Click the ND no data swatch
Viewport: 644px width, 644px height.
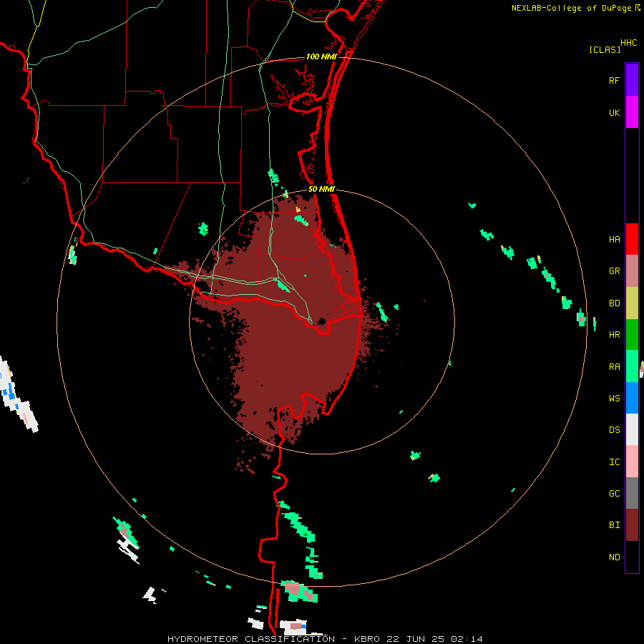pos(632,557)
